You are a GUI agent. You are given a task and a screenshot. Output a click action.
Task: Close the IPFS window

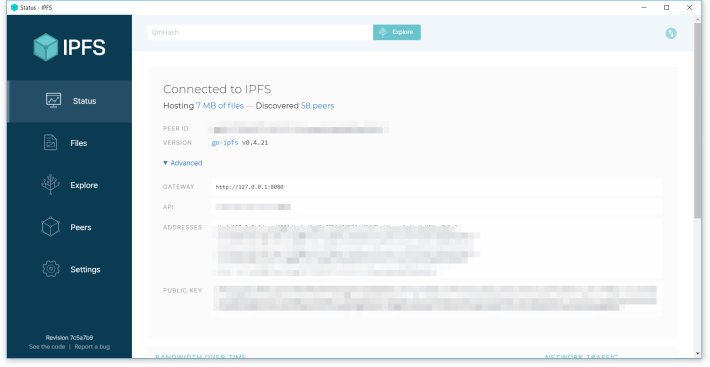click(x=689, y=8)
